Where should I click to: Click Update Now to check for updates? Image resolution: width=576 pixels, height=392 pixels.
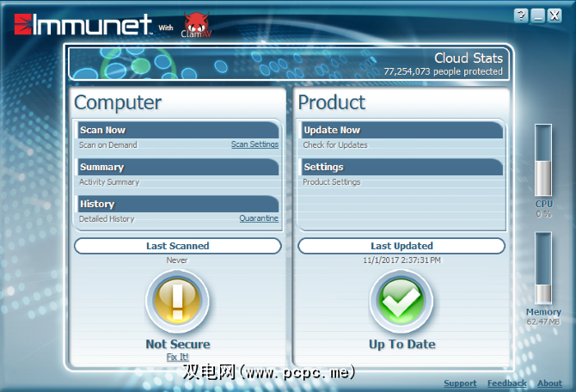(x=401, y=130)
